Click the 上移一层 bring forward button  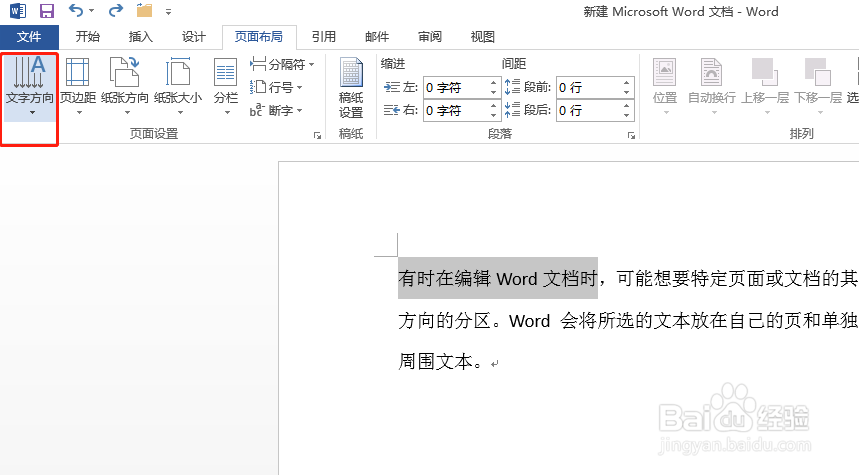tap(765, 87)
